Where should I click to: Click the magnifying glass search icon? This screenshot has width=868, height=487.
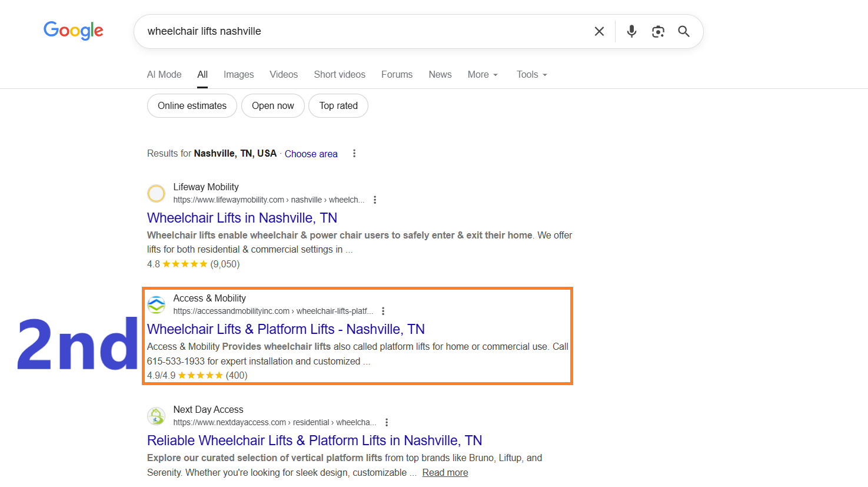(683, 31)
